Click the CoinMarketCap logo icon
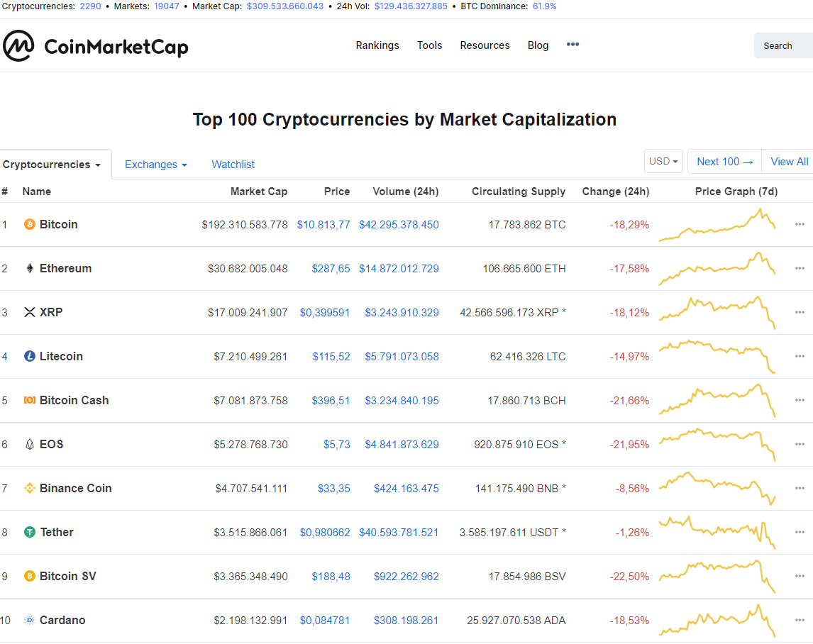 click(18, 45)
